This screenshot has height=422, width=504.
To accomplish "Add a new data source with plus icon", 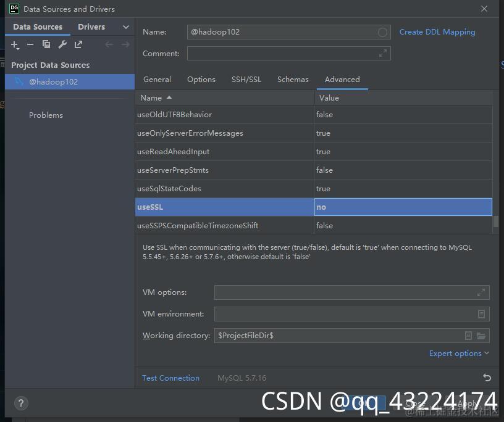I will (x=15, y=44).
